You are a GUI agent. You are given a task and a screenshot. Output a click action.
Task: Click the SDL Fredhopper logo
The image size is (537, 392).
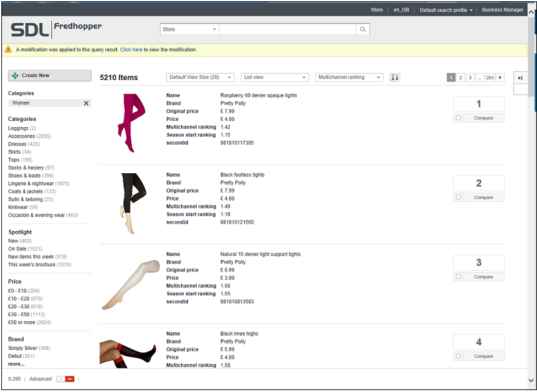click(56, 29)
